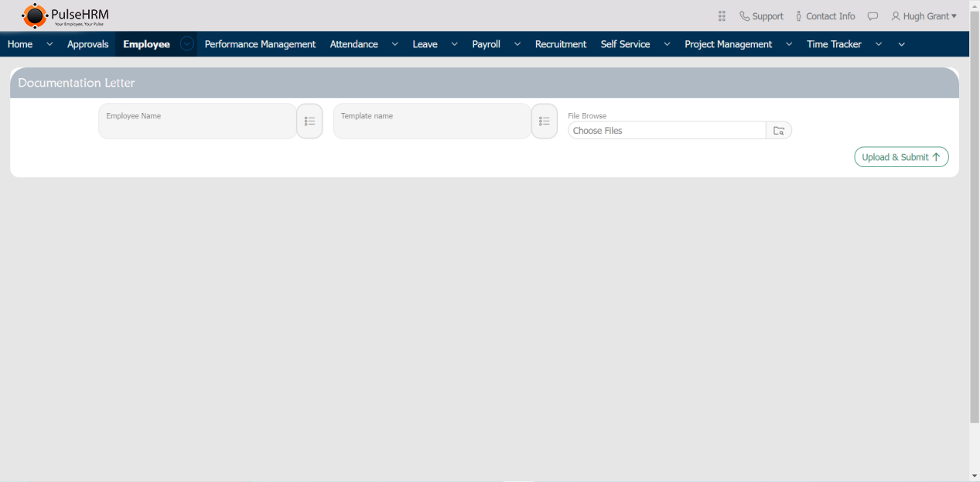This screenshot has width=980, height=482.
Task: Open Employee Name list picker icon
Action: (x=309, y=121)
